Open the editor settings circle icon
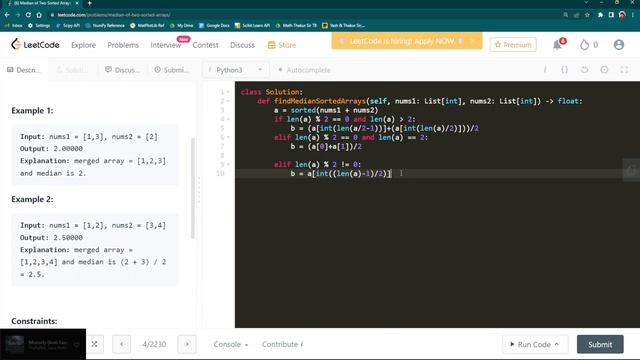The image size is (640, 360). (x=604, y=70)
